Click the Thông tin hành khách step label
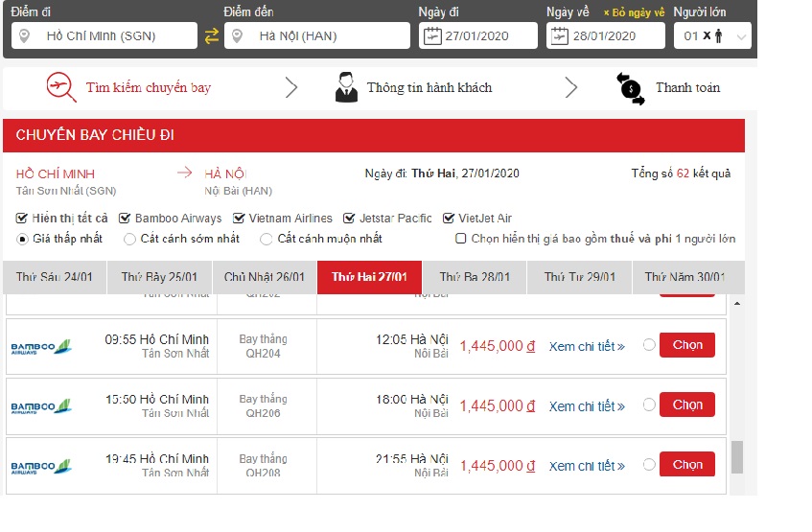 coord(429,87)
